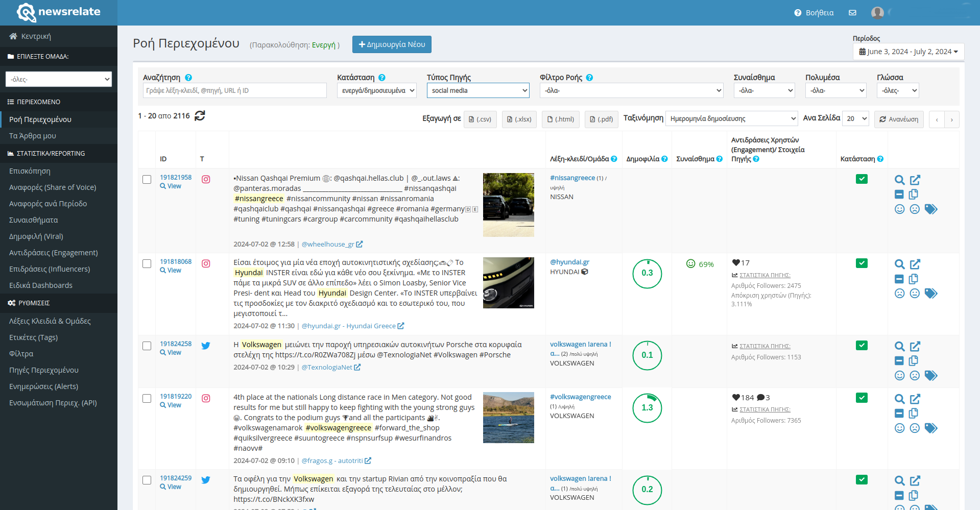This screenshot has height=510, width=980.
Task: Open the Συναίσθημα filter dropdown
Action: (764, 90)
